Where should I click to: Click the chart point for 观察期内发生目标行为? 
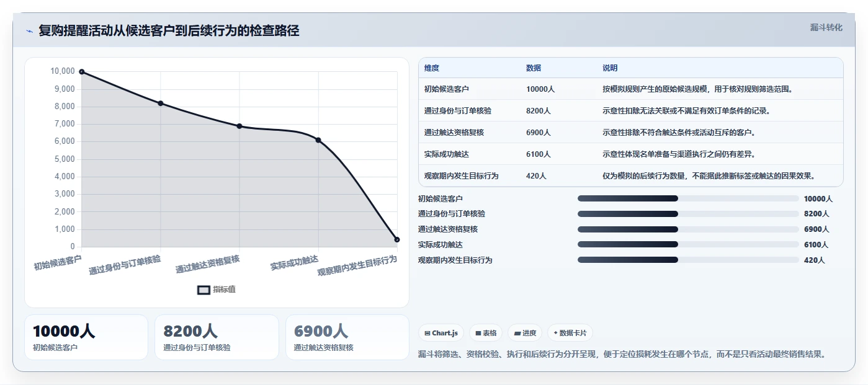(397, 240)
